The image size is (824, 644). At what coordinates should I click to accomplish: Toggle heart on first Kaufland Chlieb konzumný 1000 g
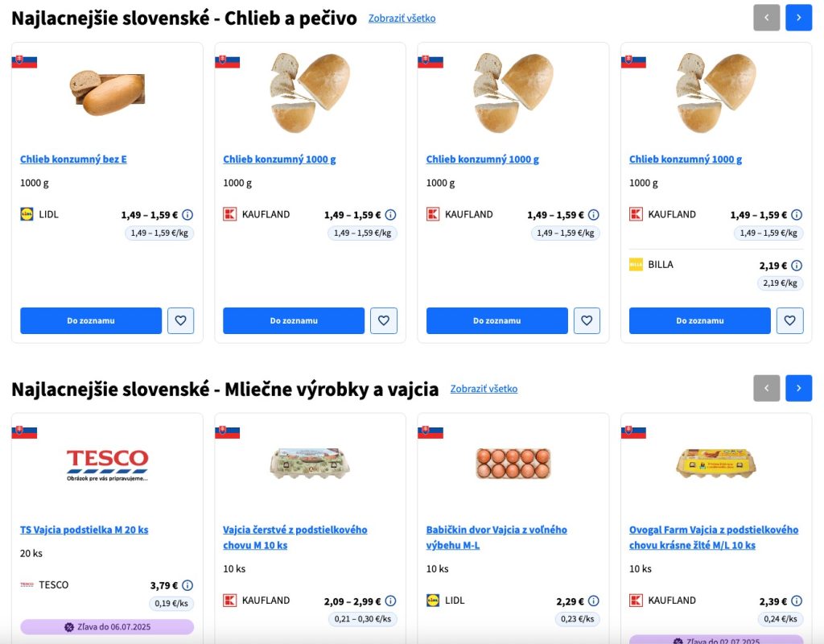click(x=384, y=320)
